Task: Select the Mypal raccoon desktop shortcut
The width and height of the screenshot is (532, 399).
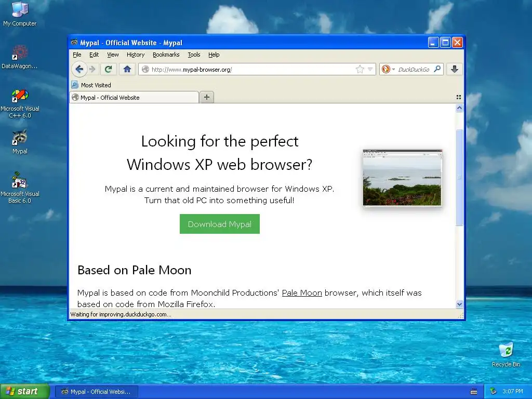Action: pos(20,142)
